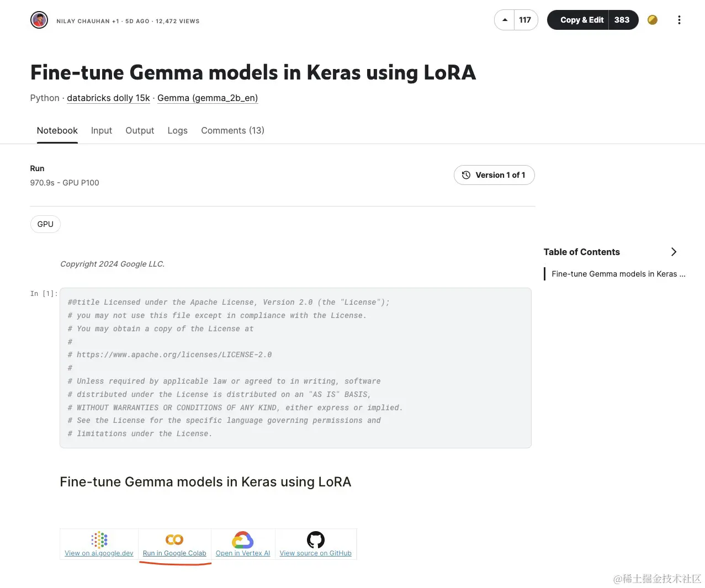Open the Version 1 of 1 selector
705x588 pixels.
pos(494,175)
